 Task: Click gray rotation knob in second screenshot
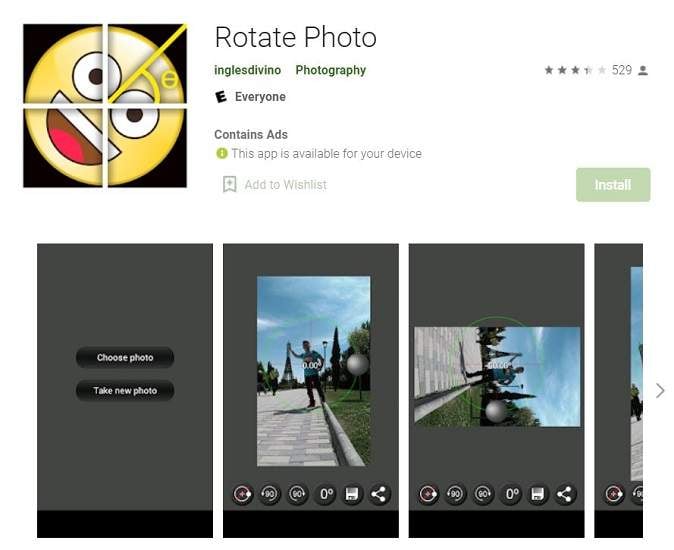(x=357, y=365)
